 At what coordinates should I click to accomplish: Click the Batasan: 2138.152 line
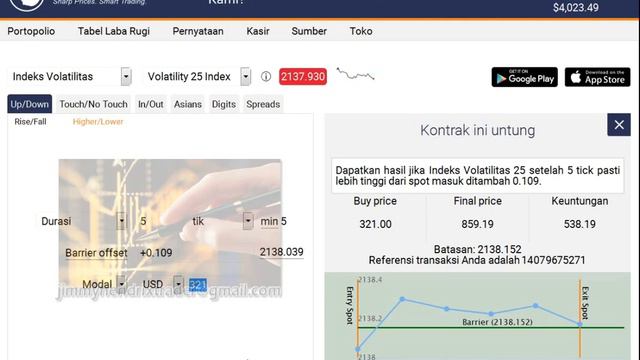[478, 249]
